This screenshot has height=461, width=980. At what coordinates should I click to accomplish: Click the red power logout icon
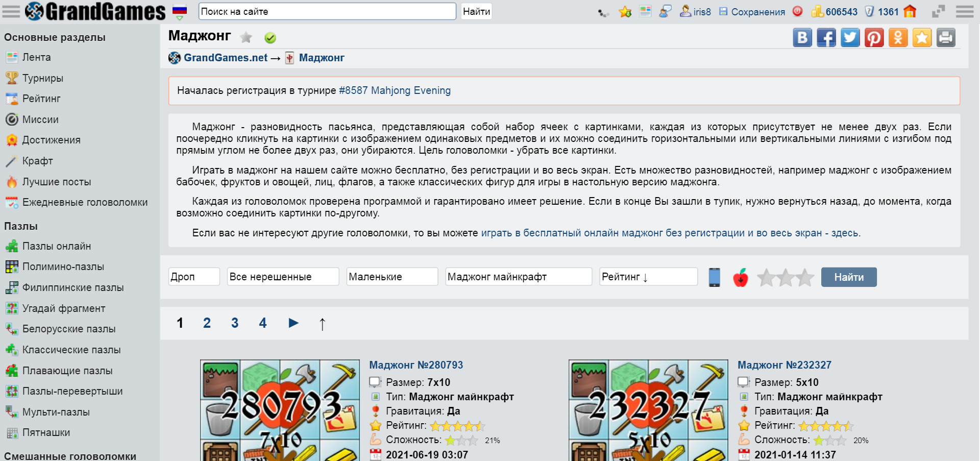[798, 11]
